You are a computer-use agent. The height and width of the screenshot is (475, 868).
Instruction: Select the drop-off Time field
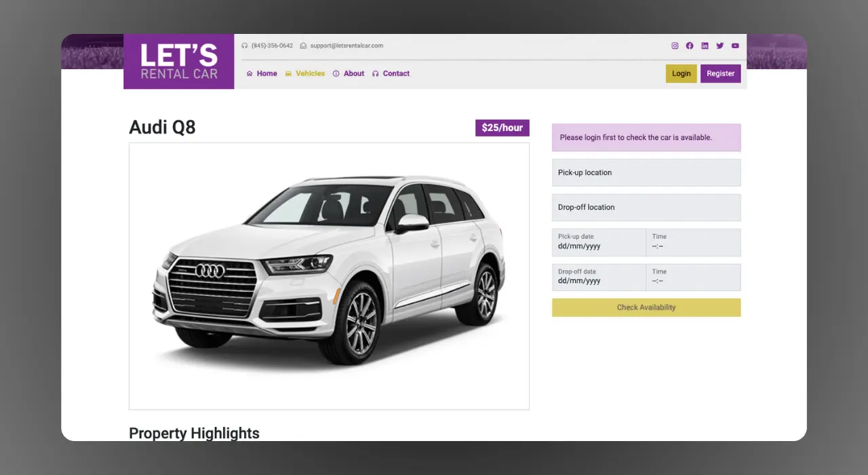694,278
